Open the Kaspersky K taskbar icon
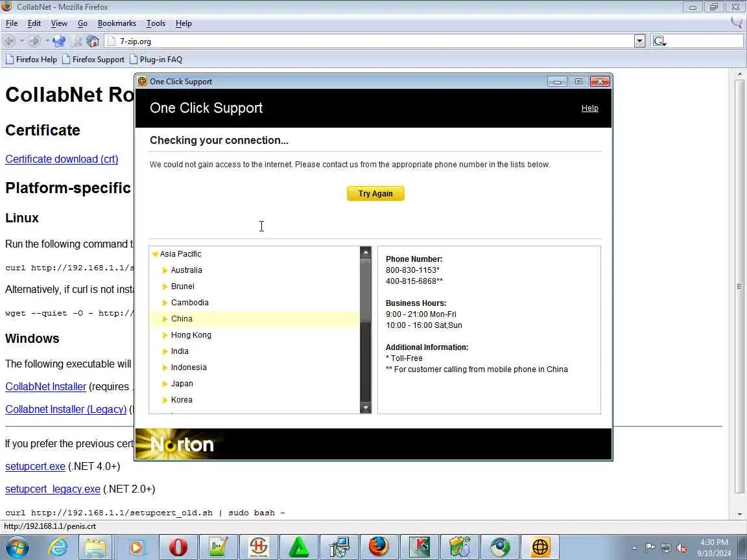This screenshot has height=560, width=747. tap(420, 547)
